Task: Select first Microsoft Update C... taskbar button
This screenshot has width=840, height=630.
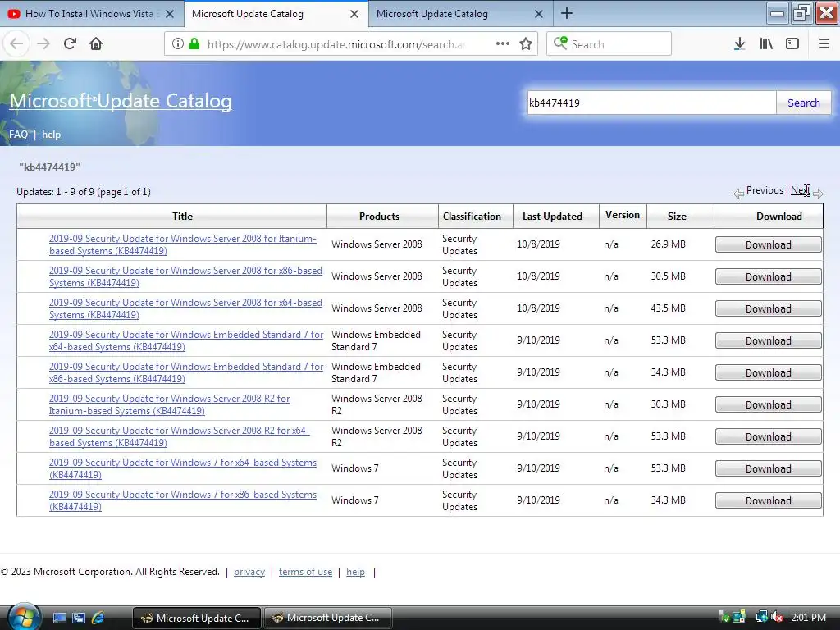Action: tap(196, 618)
